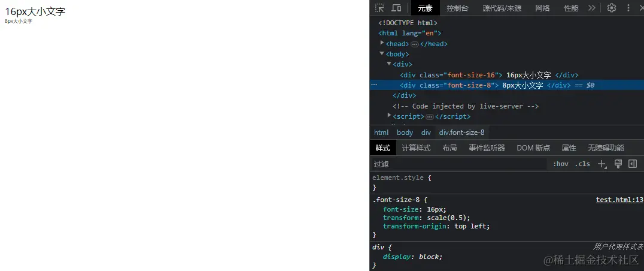Switch to the 元素 tab

[425, 8]
